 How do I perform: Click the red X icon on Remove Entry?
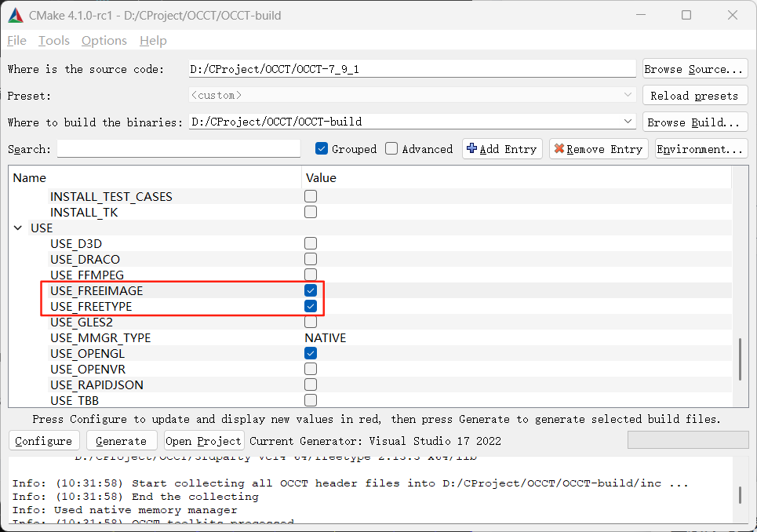pyautogui.click(x=559, y=148)
